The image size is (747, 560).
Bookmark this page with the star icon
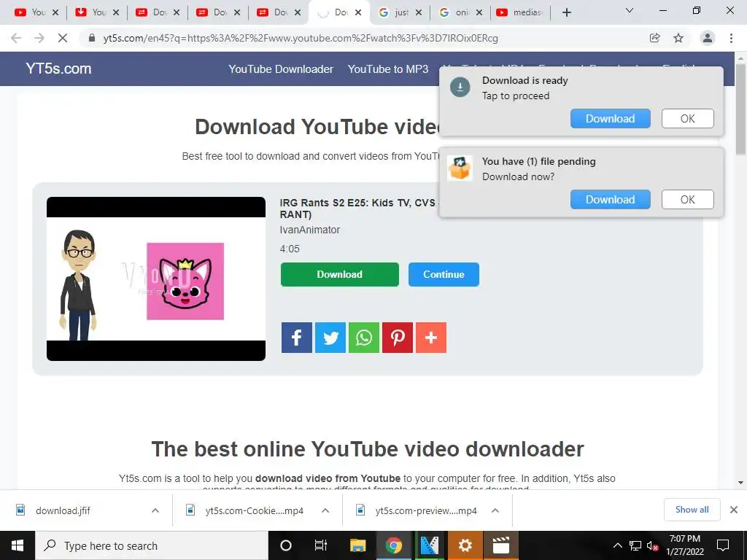pos(678,38)
